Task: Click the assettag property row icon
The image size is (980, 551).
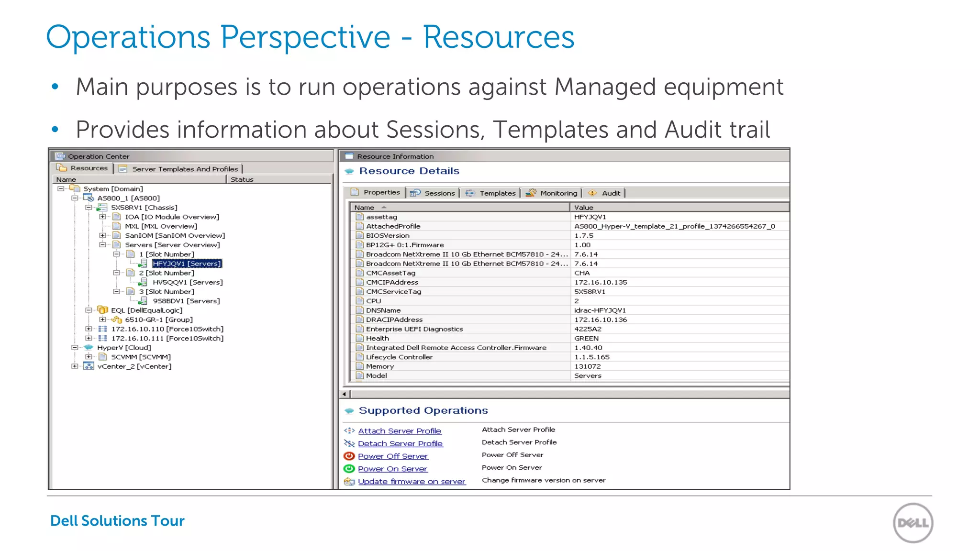Action: [360, 217]
